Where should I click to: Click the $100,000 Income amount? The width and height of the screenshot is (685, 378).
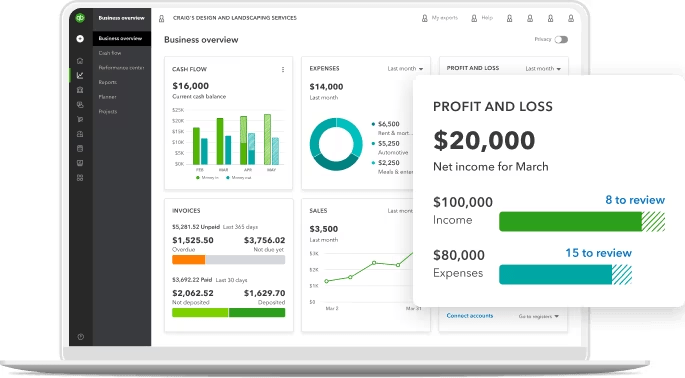[x=463, y=202]
